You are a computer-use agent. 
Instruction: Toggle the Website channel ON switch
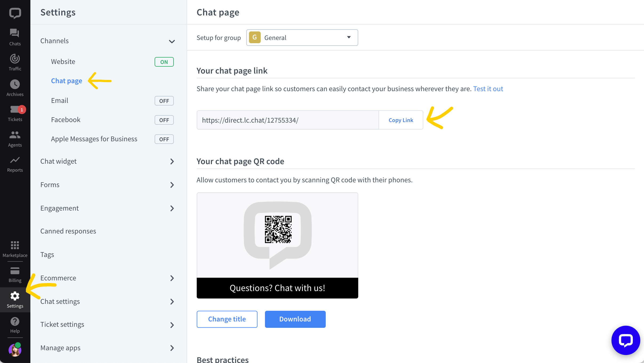click(164, 62)
